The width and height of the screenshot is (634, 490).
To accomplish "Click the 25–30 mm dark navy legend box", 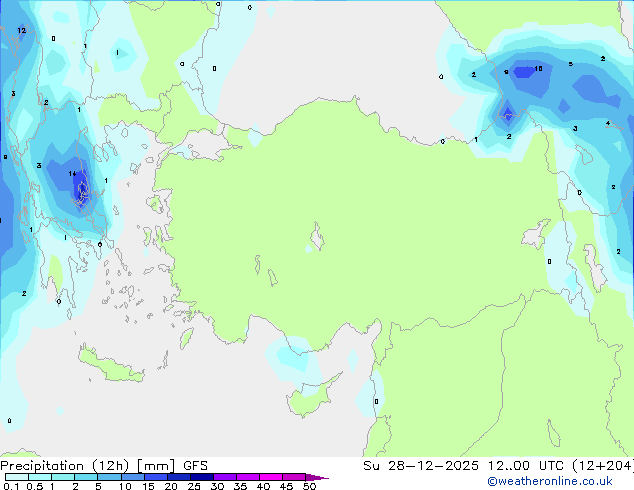I will pyautogui.click(x=201, y=477).
